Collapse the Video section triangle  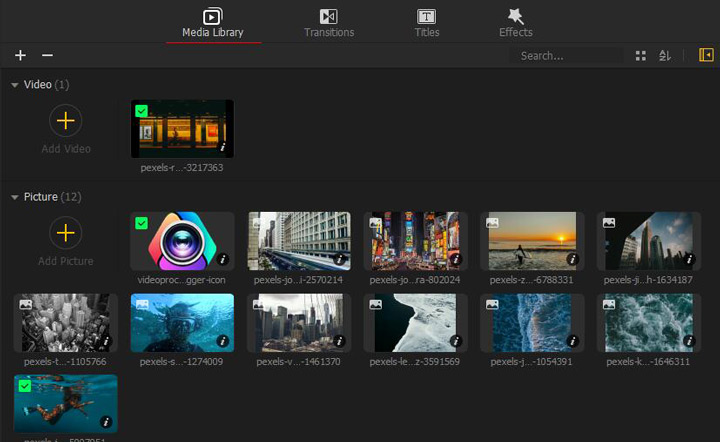pyautogui.click(x=15, y=85)
